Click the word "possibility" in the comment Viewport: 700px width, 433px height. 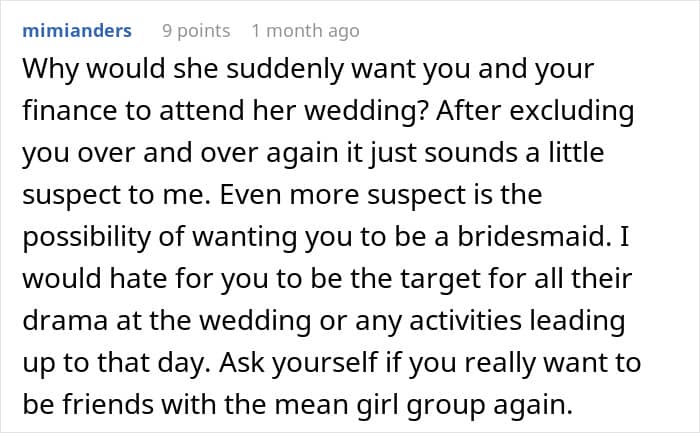(x=87, y=237)
